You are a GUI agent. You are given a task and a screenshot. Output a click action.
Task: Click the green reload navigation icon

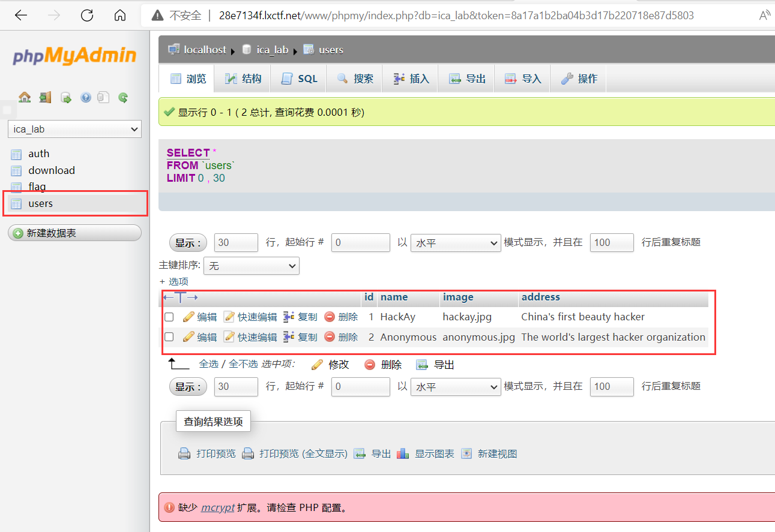[123, 97]
